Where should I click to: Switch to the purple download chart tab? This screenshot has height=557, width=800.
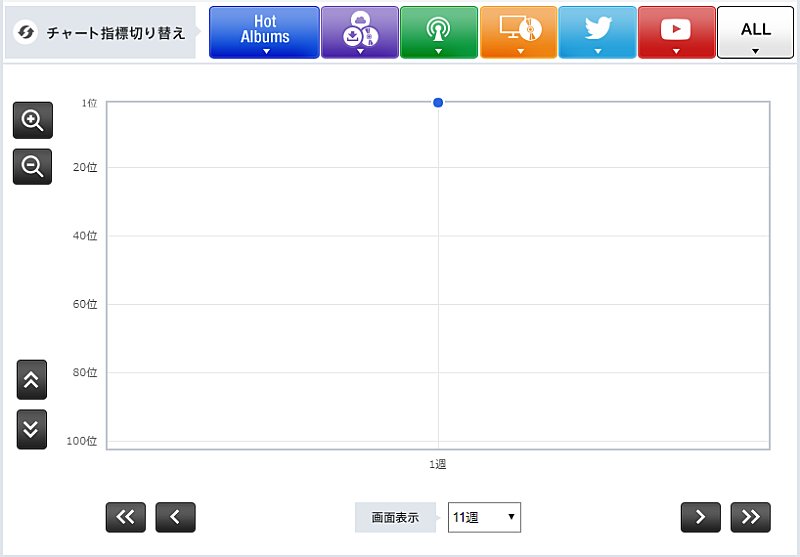tap(359, 32)
